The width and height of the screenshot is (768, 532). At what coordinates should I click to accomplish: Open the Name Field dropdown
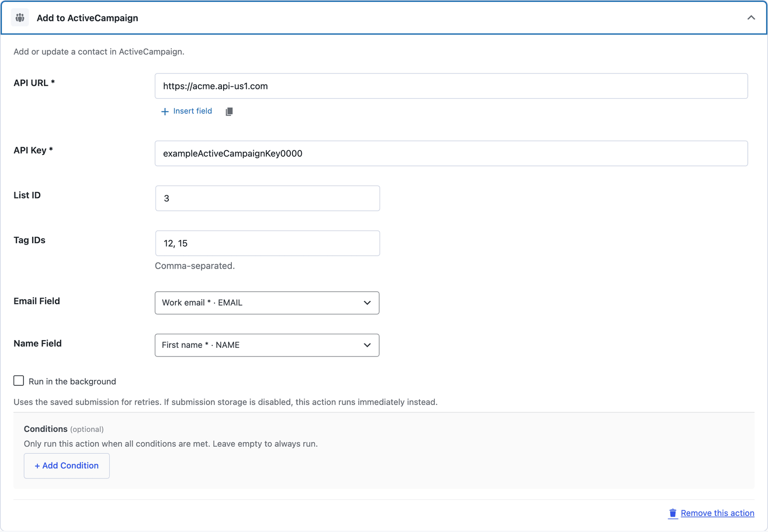coord(267,345)
